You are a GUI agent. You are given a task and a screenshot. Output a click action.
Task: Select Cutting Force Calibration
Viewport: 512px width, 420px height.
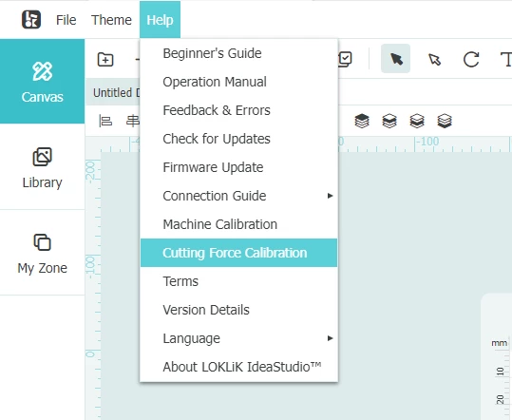pyautogui.click(x=238, y=253)
